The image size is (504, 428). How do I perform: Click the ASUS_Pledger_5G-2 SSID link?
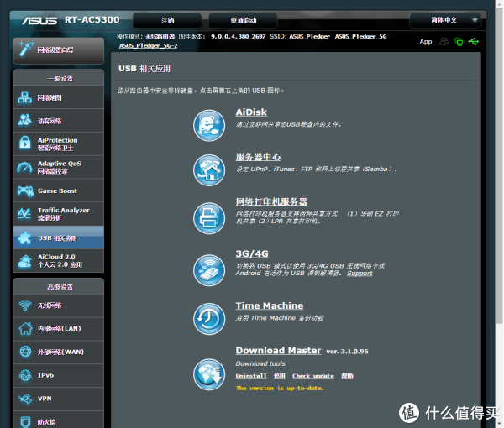point(148,46)
